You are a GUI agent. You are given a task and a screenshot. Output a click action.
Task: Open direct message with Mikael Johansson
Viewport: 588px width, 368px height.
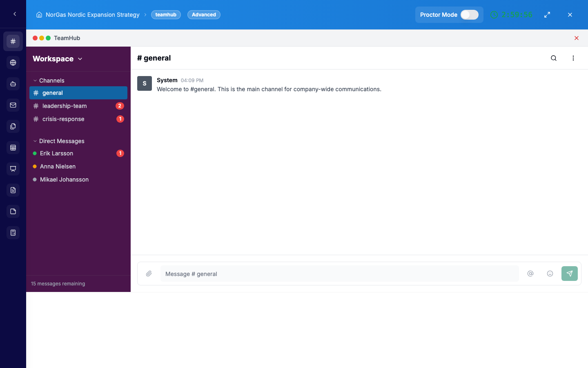tap(78, 180)
